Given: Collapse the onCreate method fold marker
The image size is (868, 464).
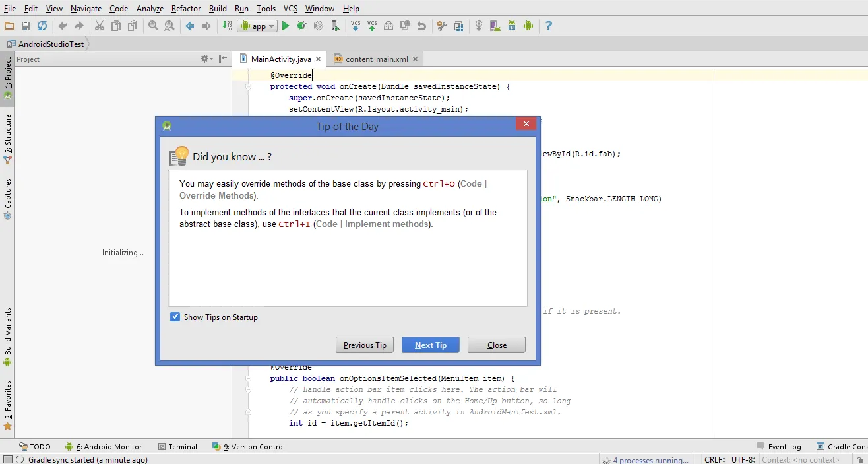Looking at the screenshot, I should click(249, 86).
